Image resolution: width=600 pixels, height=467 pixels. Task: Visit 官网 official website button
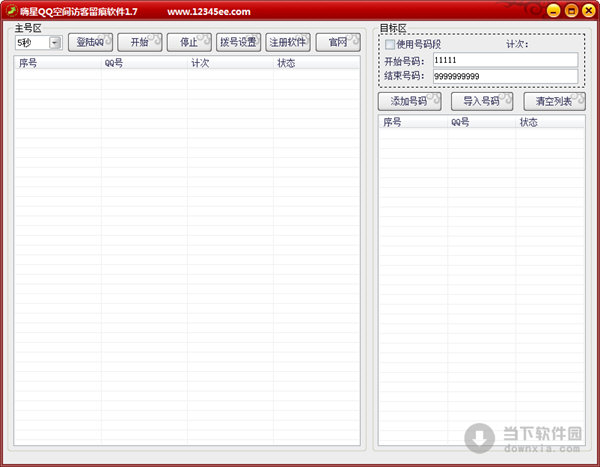tap(337, 43)
